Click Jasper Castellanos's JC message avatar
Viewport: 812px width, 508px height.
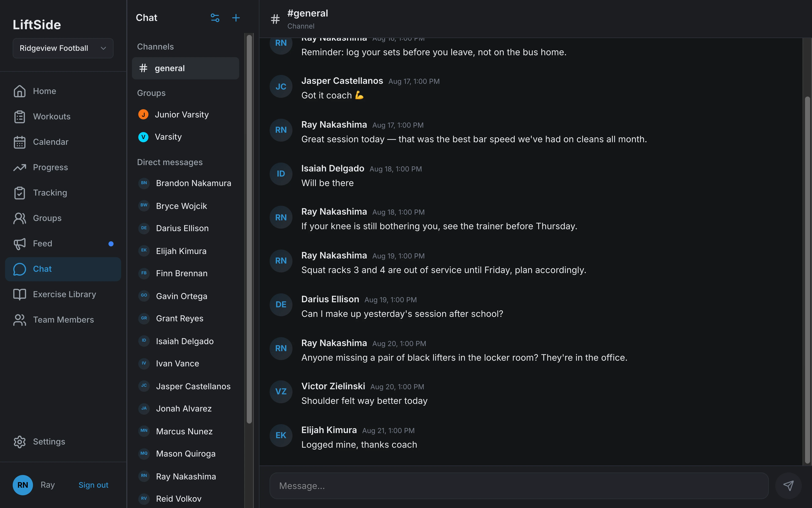(x=281, y=86)
